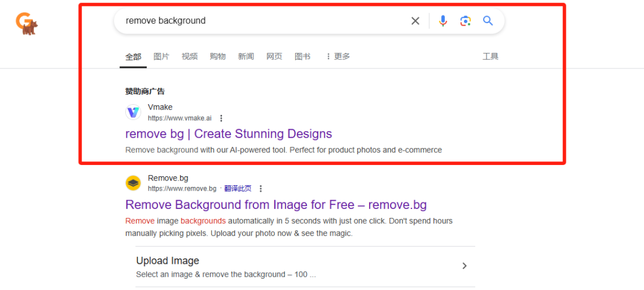644x290 pixels.
Task: Click the Remove.bg site name
Action: click(168, 178)
